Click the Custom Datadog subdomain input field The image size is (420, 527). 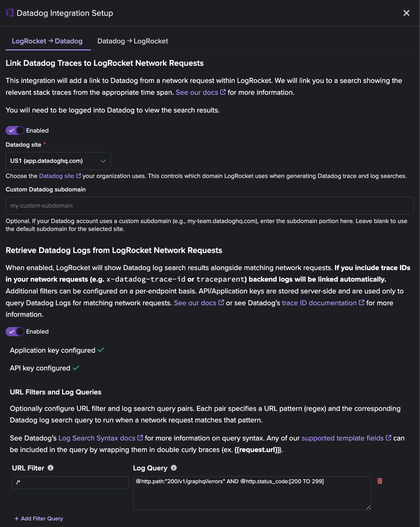(210, 206)
